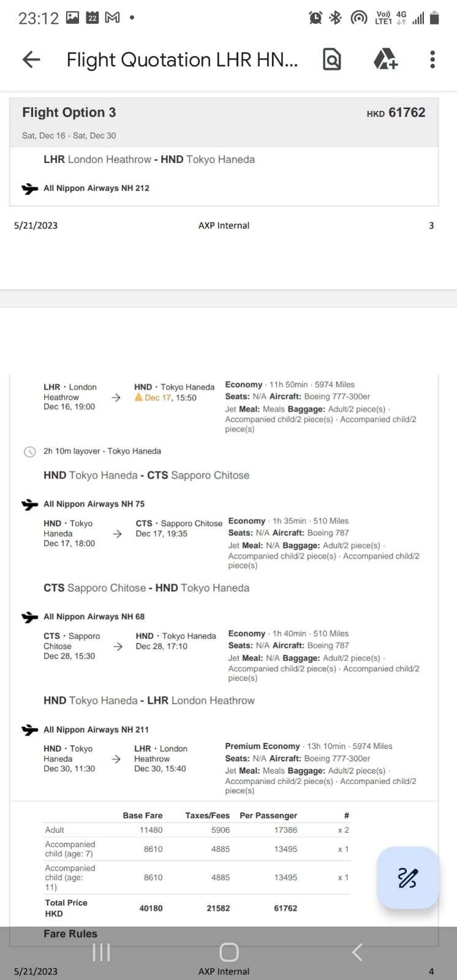This screenshot has width=457, height=980.
Task: Tap the Add to Drive icon
Action: pyautogui.click(x=385, y=59)
